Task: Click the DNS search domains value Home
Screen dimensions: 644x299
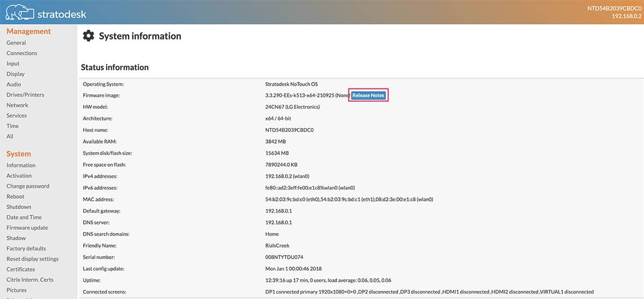Action: [272, 234]
